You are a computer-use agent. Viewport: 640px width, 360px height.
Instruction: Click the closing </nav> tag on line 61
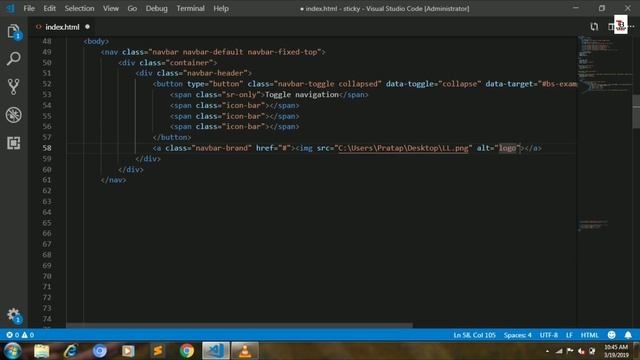[113, 180]
